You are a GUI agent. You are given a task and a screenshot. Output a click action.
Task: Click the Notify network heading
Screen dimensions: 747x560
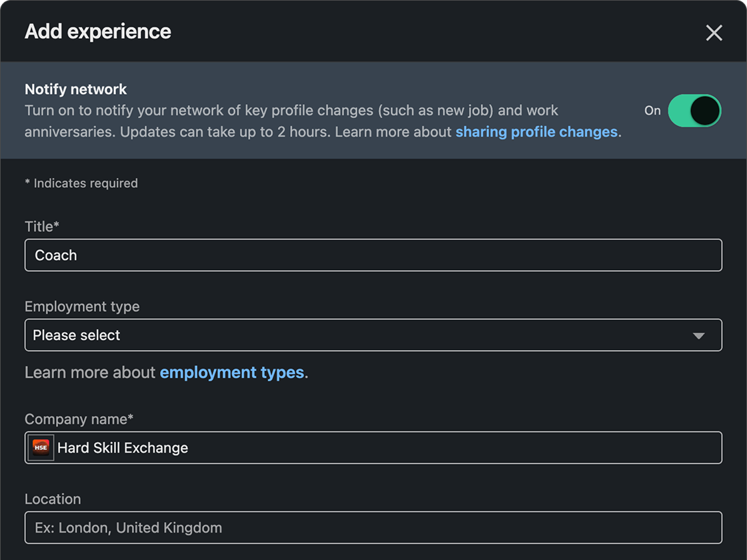click(x=75, y=89)
